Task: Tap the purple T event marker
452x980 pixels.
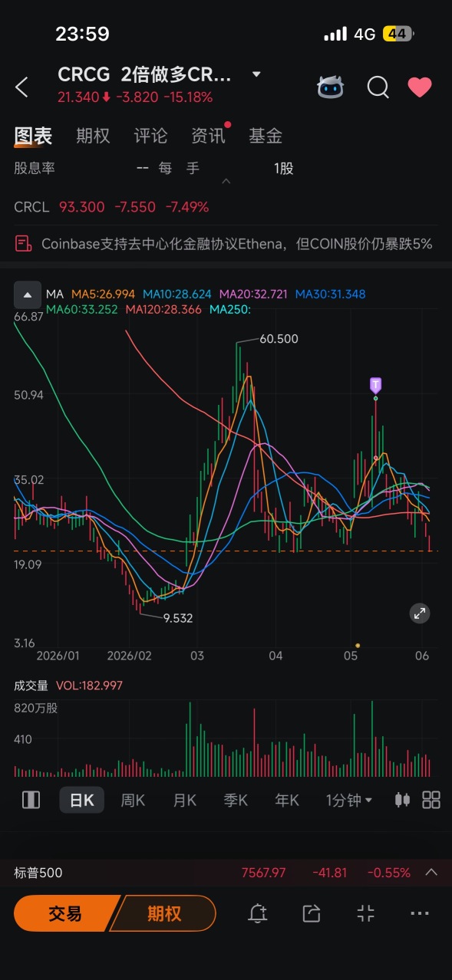Action: (x=375, y=385)
